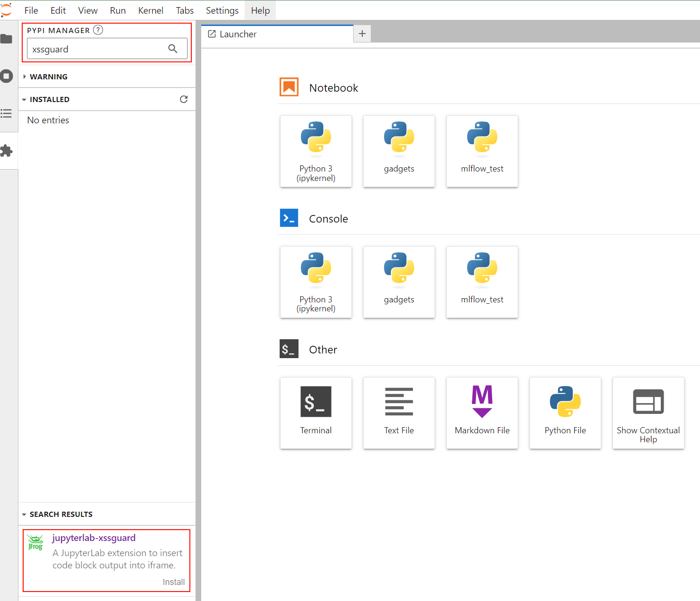Create a new Python File
Image resolution: width=700 pixels, height=601 pixels.
click(565, 412)
